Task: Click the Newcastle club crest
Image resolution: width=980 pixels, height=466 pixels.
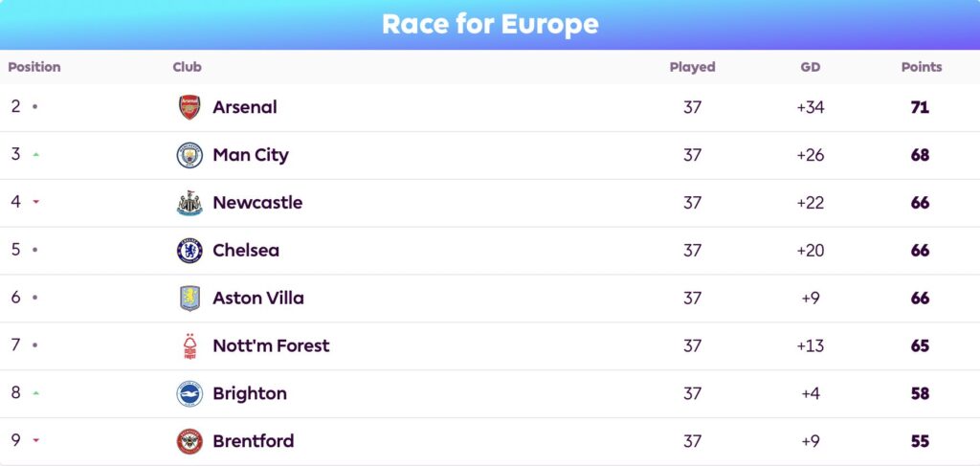Action: pos(189,203)
